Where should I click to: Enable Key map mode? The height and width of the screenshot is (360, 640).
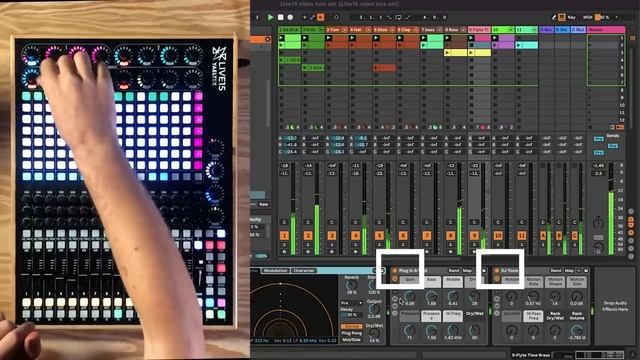click(571, 17)
